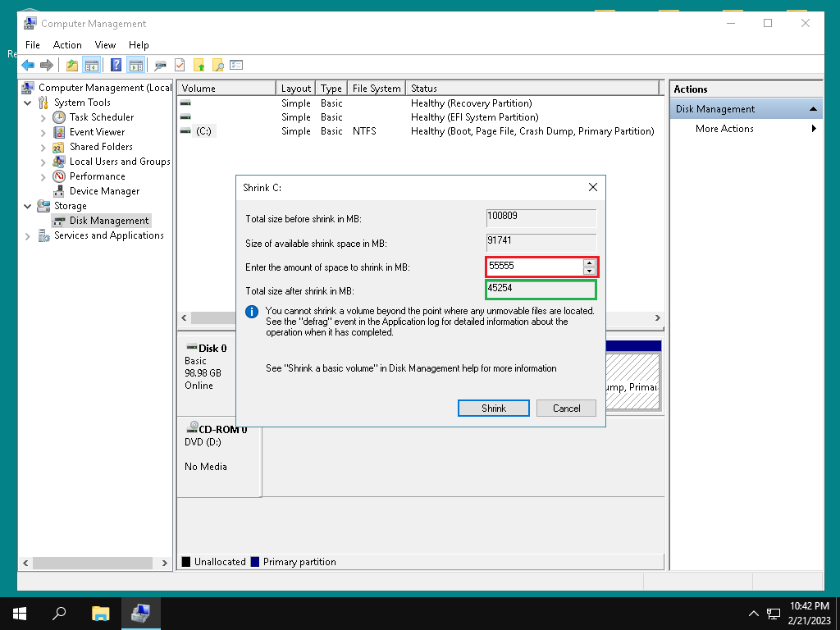Increase shrink amount with spinner up arrow

589,262
